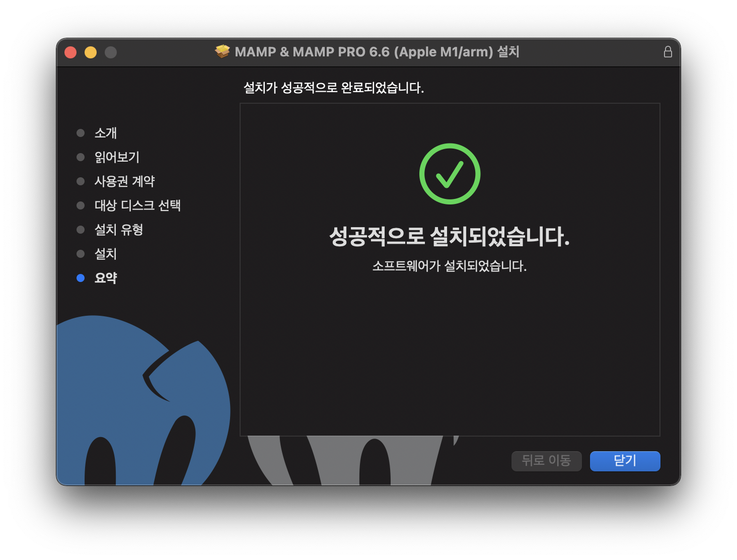Screen dimensions: 737x560
Task: Select the 소개 step in sidebar
Action: point(106,133)
